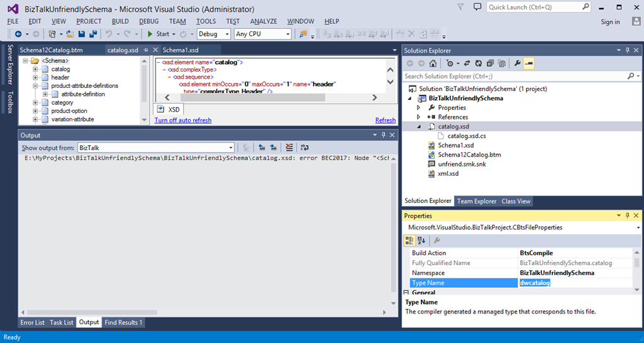
Task: Click the Type Name value field dwcatalog
Action: coord(576,283)
